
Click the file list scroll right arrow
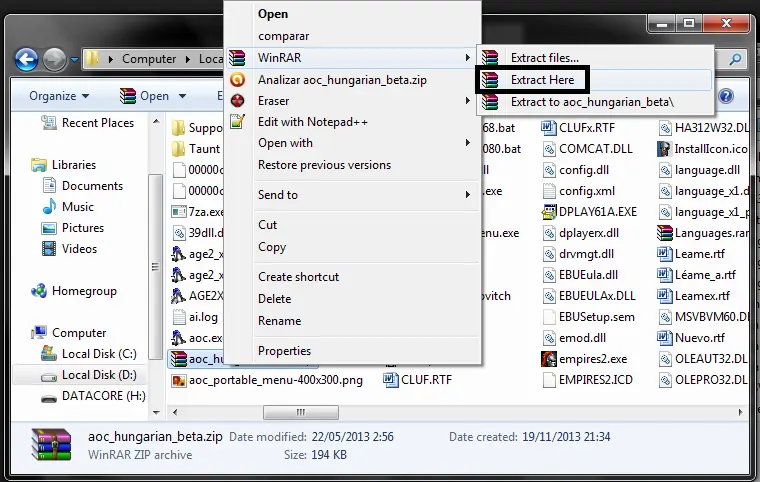(740, 413)
